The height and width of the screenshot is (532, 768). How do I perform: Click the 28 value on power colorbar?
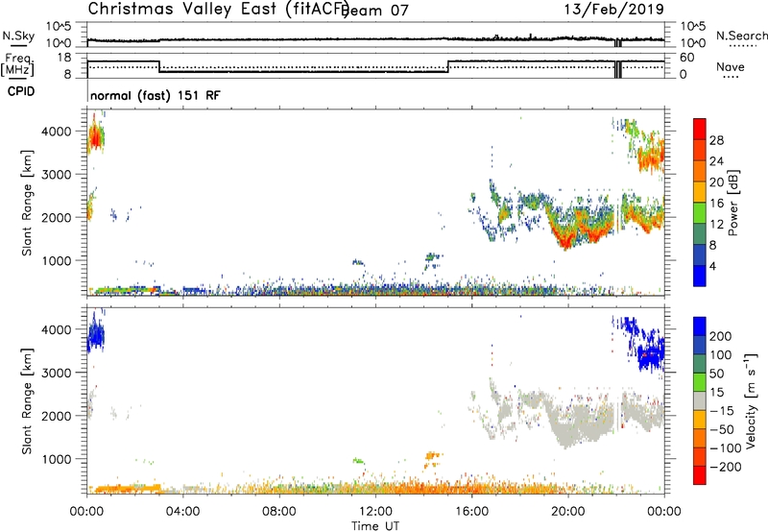pyautogui.click(x=716, y=140)
